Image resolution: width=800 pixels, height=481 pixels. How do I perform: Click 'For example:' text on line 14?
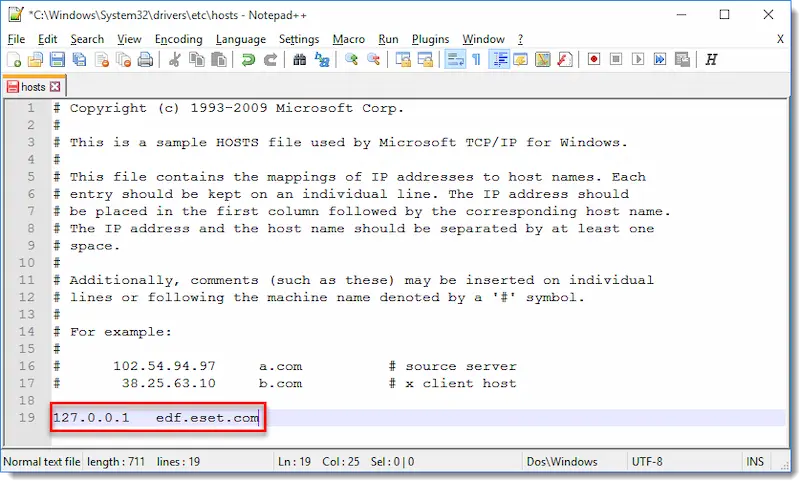(x=121, y=332)
